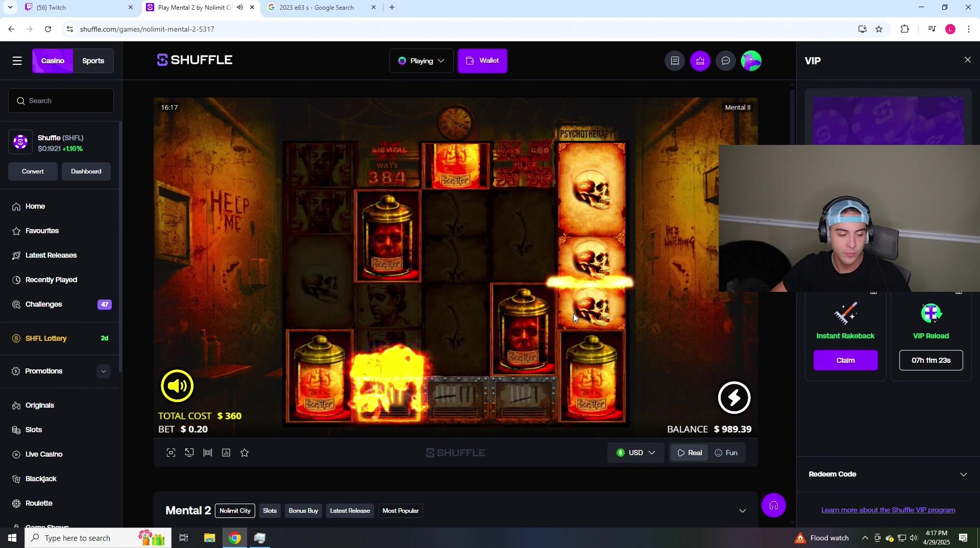
Task: Open the browser tab list chevron
Action: [10, 8]
